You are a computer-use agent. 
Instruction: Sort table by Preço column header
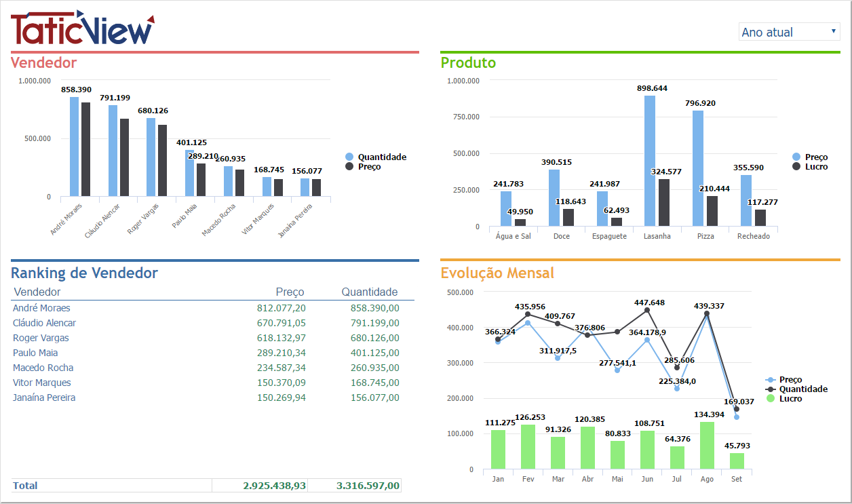point(290,292)
